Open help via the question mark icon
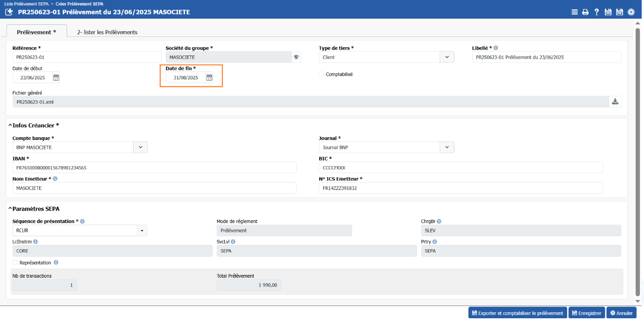 [596, 12]
